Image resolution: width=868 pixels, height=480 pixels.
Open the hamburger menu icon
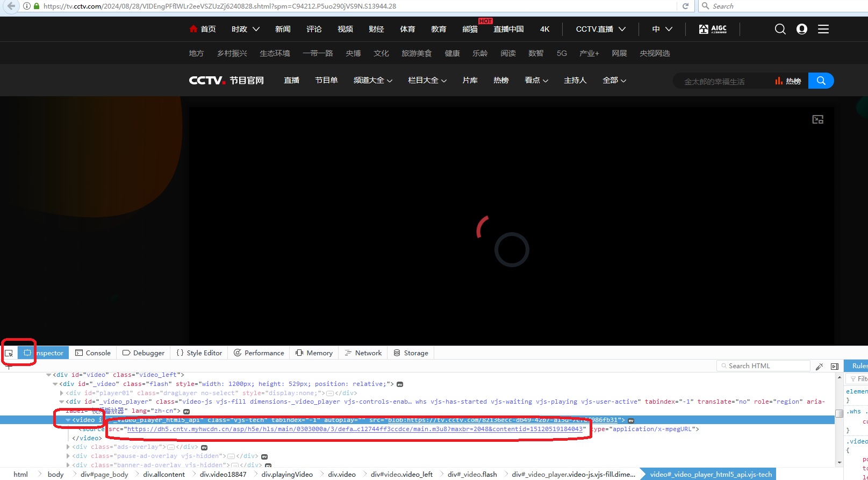coord(823,29)
